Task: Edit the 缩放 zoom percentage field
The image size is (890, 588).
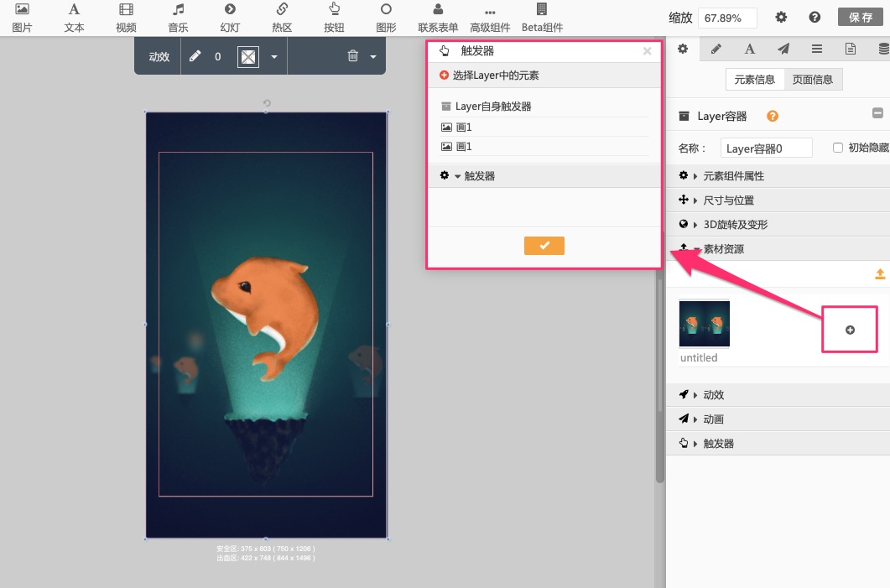Action: tap(727, 18)
